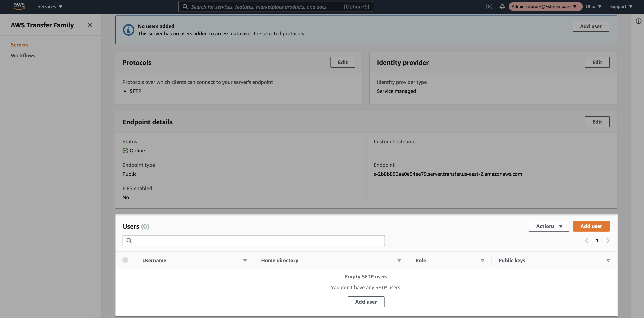644x318 pixels.
Task: Edit the Identity provider section
Action: (x=597, y=62)
